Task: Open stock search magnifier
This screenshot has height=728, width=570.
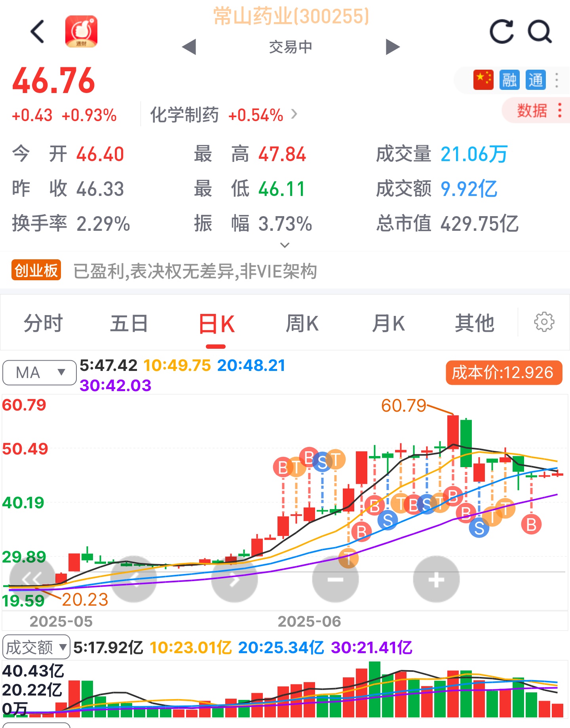Action: coord(540,32)
